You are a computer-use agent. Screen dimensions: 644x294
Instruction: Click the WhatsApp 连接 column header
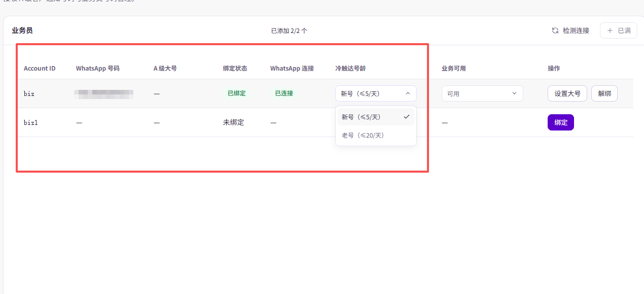[x=292, y=68]
